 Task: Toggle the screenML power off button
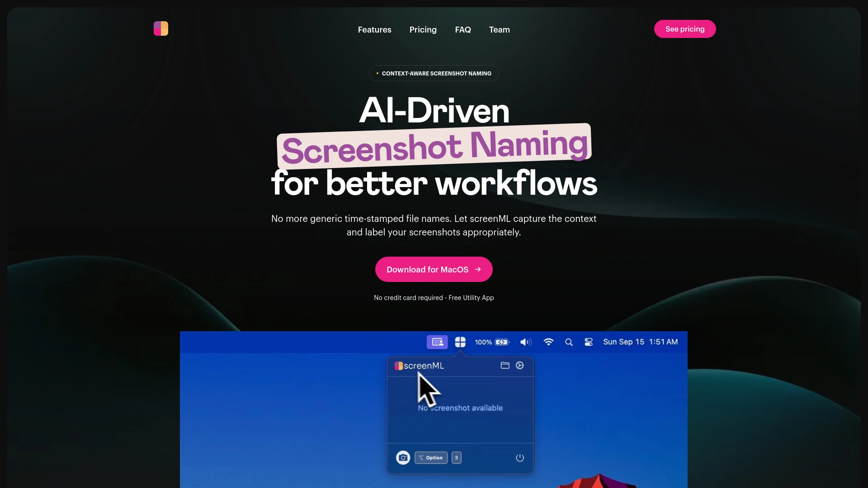[x=519, y=458]
